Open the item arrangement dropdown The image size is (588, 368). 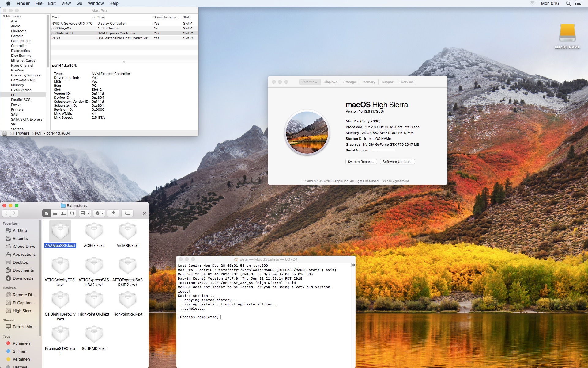click(x=85, y=213)
